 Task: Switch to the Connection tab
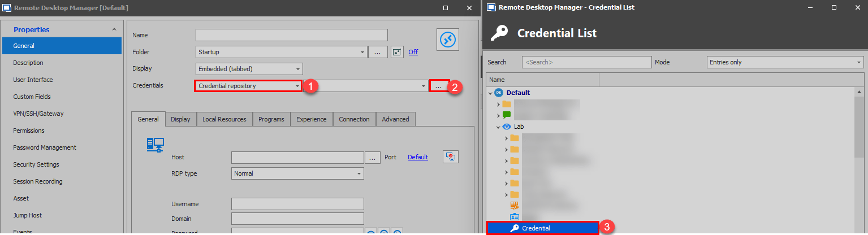[355, 119]
